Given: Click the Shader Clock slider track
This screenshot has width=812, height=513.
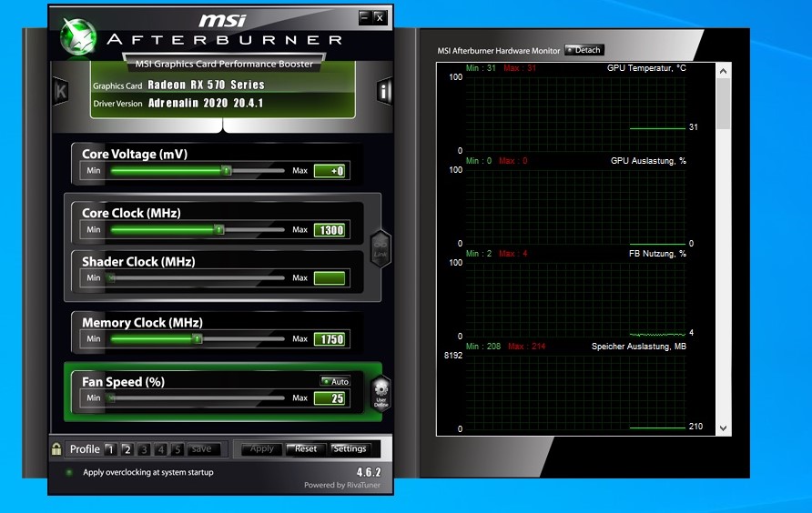Looking at the screenshot, I should (x=197, y=278).
